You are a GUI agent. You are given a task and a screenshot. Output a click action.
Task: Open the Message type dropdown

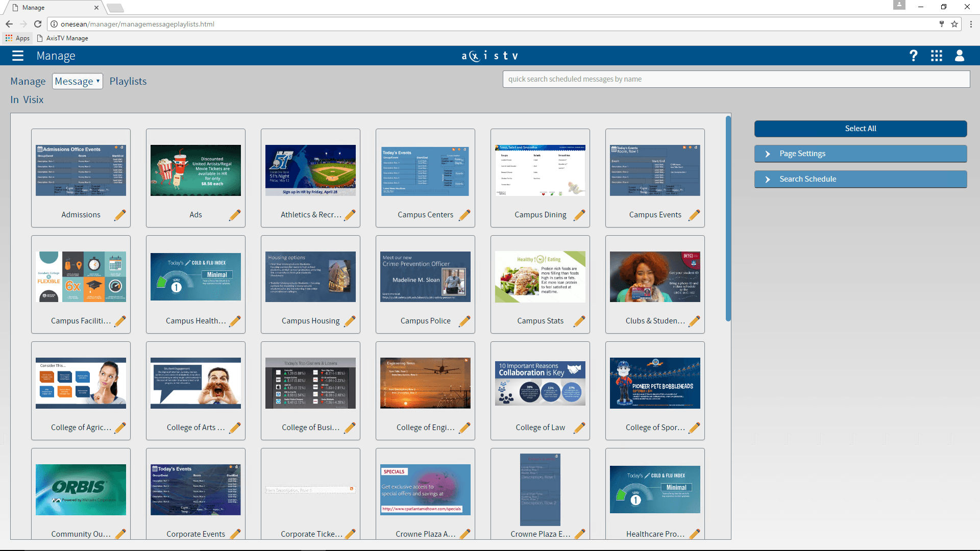pos(77,81)
